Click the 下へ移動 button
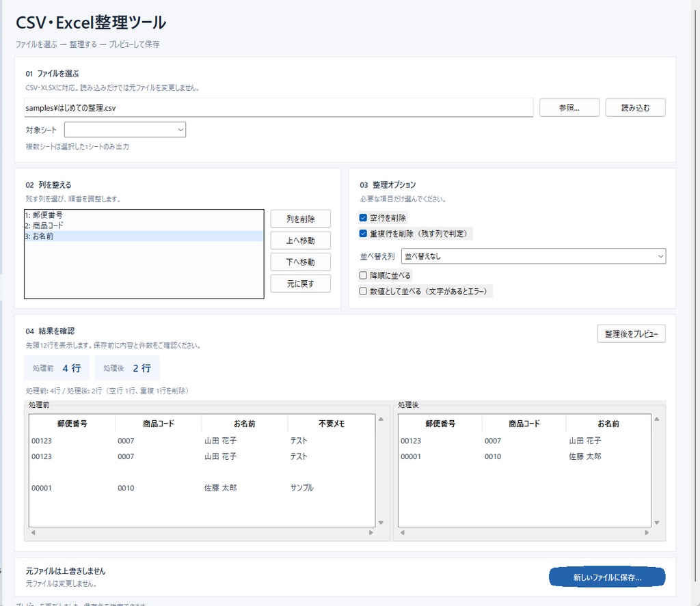Viewport: 700px width, 606px height. [301, 262]
